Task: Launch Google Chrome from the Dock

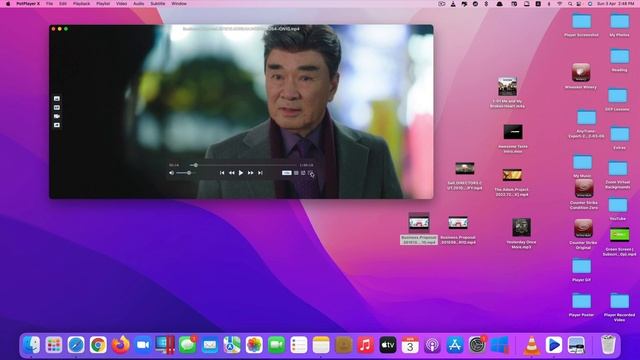Action: [98, 345]
